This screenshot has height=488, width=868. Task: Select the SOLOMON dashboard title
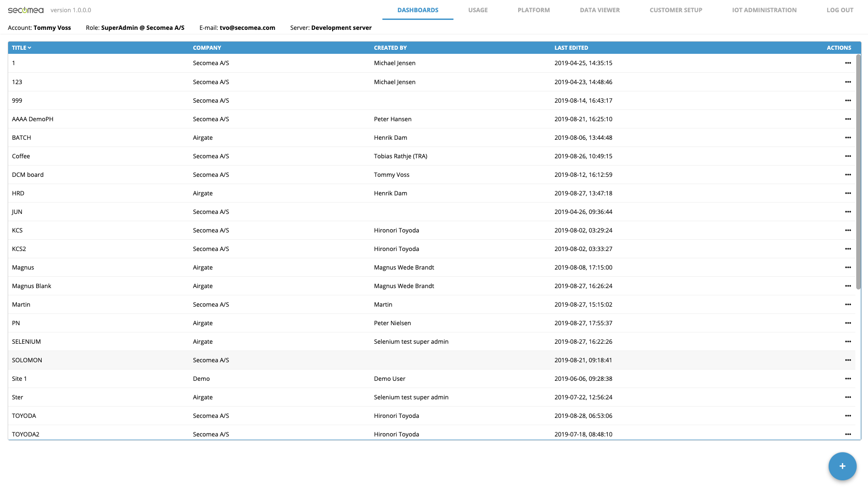27,360
